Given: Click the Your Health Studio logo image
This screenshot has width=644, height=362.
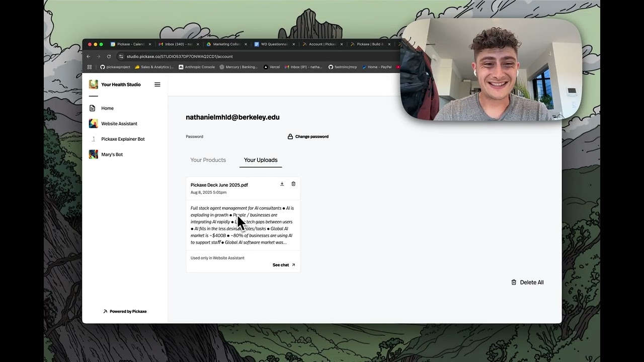Looking at the screenshot, I should (x=94, y=84).
